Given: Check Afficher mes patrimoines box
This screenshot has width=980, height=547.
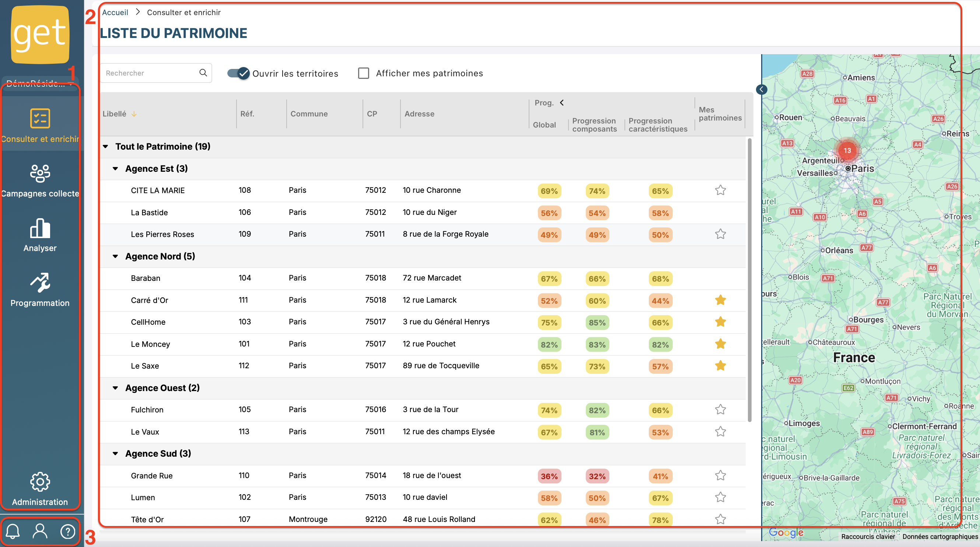Looking at the screenshot, I should 364,73.
